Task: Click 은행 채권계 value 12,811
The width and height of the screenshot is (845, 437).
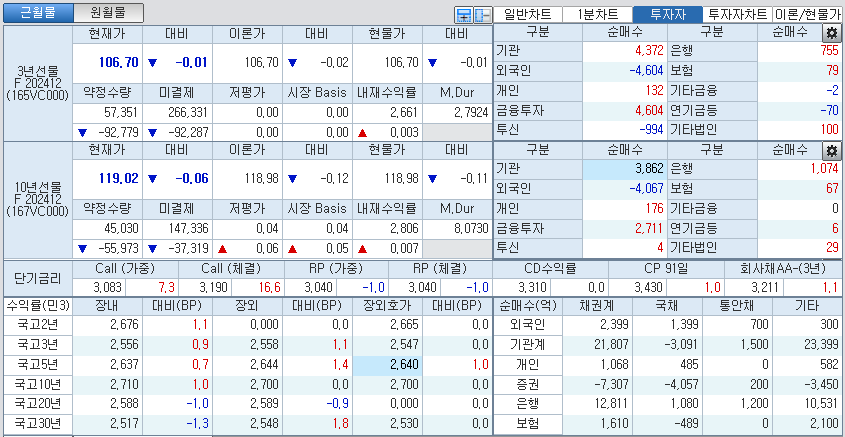Action: coord(612,403)
